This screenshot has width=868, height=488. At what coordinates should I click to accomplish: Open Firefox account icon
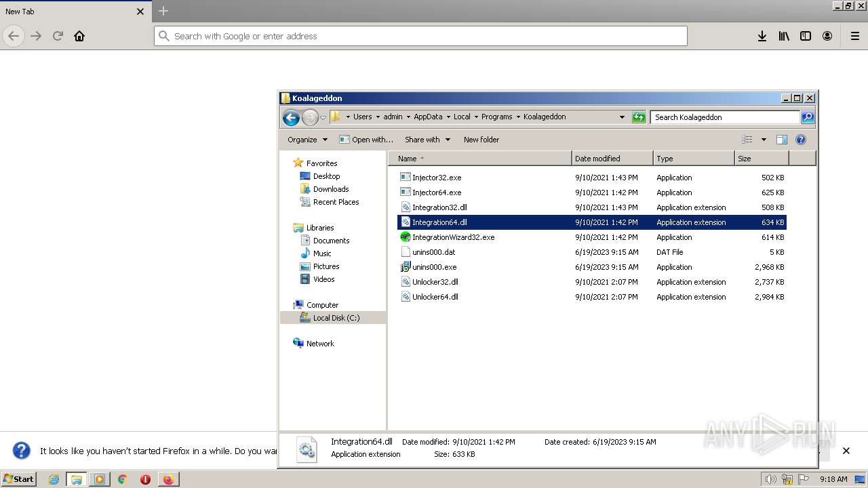[827, 36]
